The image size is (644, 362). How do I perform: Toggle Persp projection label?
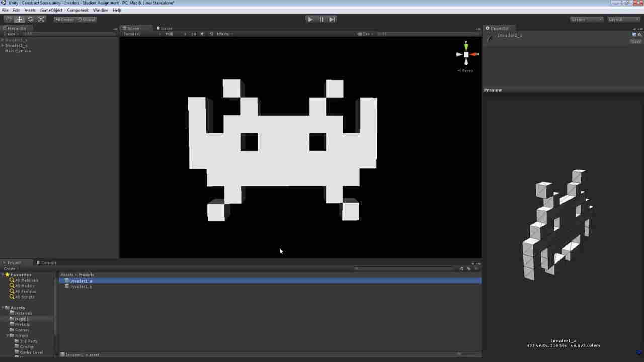pos(465,71)
